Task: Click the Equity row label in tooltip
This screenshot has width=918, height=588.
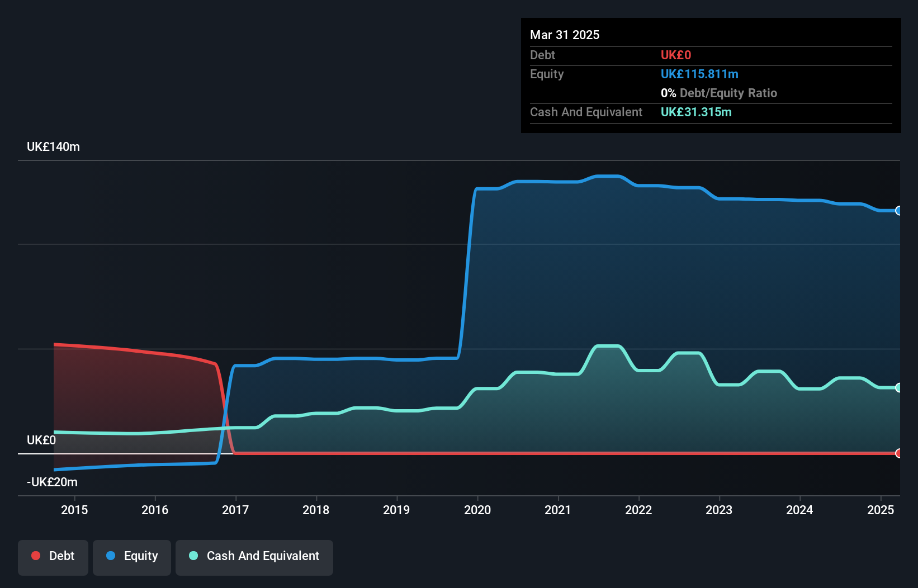Action: point(547,74)
